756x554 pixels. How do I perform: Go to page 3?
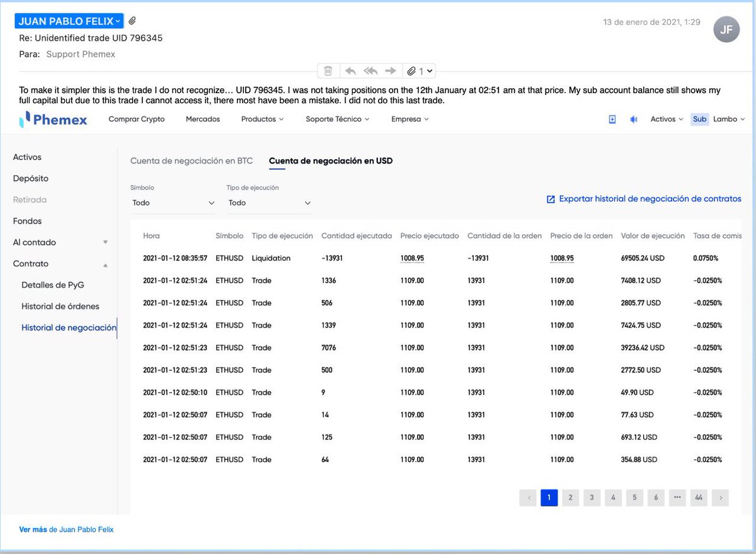tap(592, 498)
